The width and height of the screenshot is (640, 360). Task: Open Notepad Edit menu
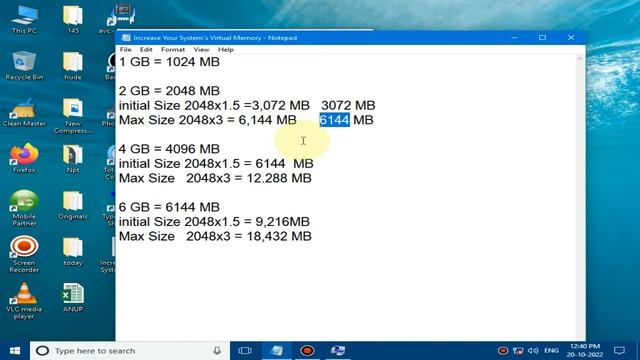pos(146,49)
